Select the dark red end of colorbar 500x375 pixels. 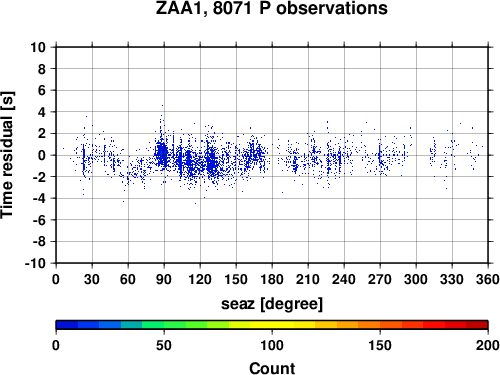(x=477, y=325)
